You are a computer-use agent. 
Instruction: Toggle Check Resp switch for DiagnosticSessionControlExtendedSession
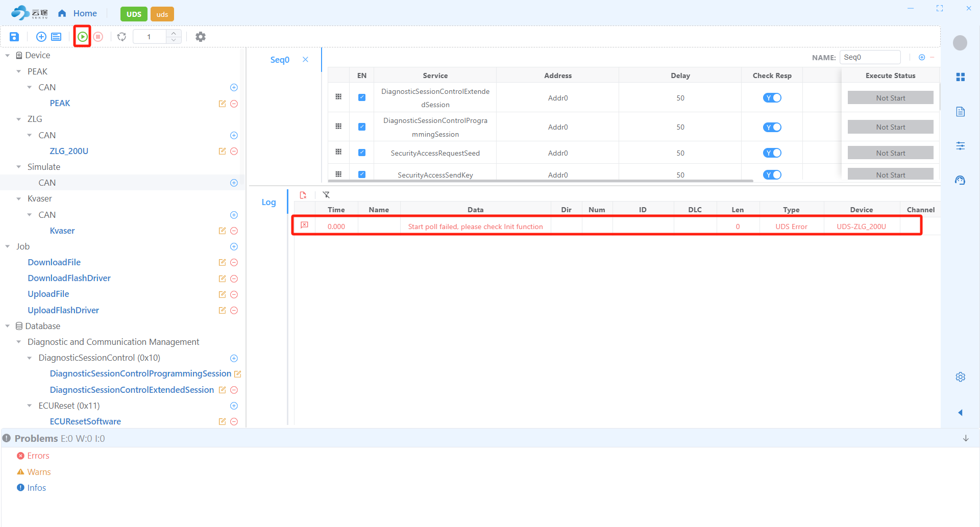772,98
